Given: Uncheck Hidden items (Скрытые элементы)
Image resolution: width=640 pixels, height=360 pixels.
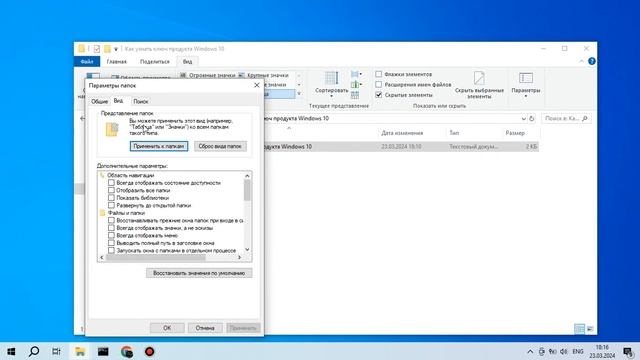Looking at the screenshot, I should [378, 95].
